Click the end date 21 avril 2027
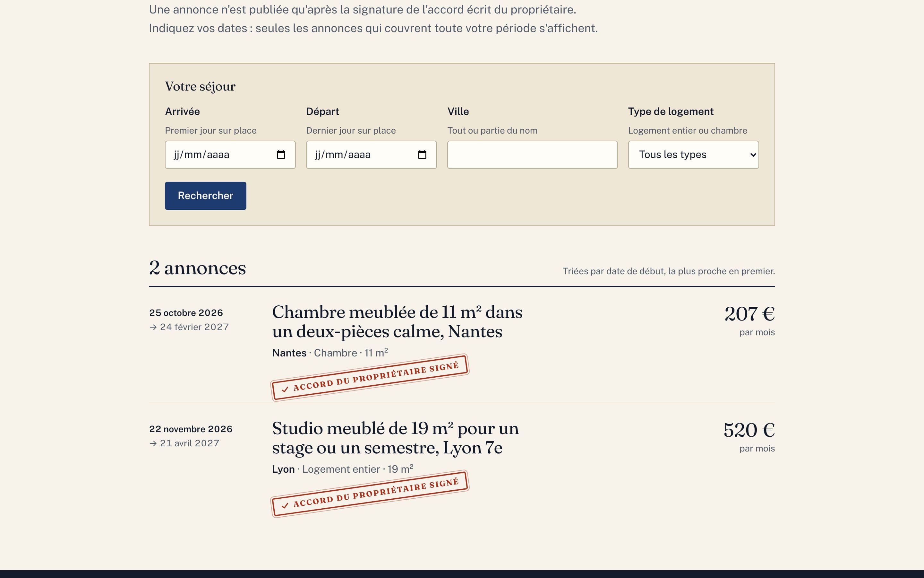This screenshot has width=924, height=578. 190,443
